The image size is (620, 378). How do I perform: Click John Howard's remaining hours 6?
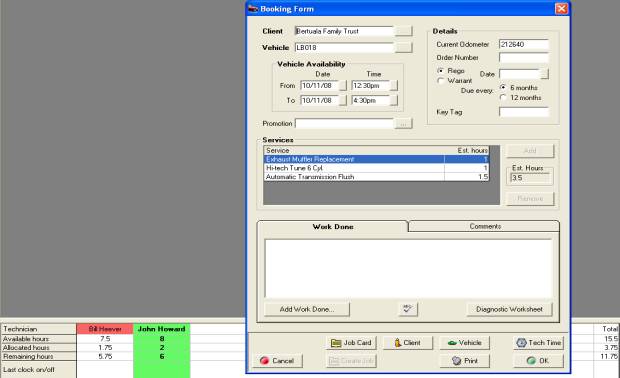[x=161, y=356]
